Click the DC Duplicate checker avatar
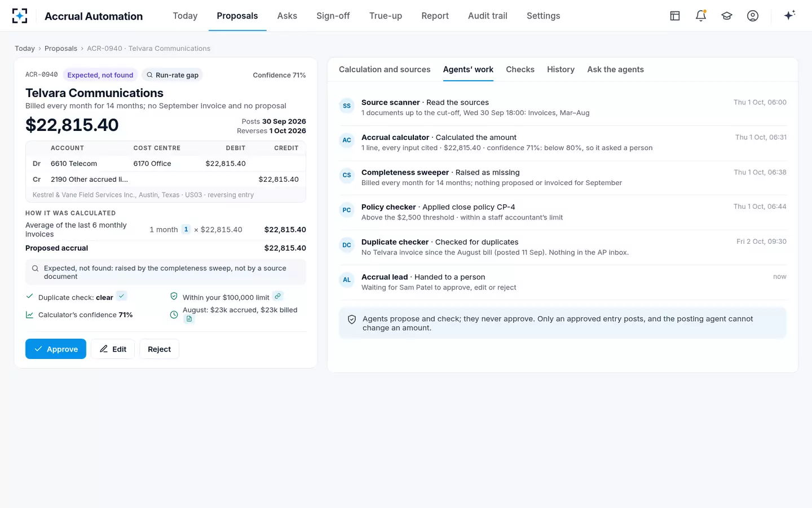The height and width of the screenshot is (508, 812). tap(347, 245)
